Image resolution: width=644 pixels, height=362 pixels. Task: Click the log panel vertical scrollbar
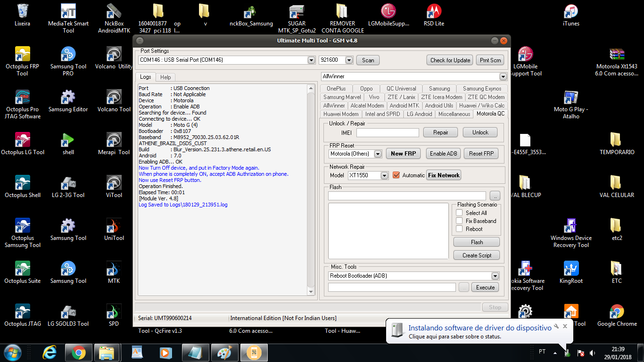311,189
